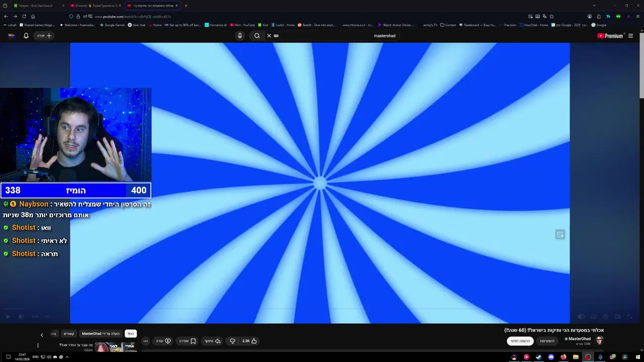Open the more actions three-dot menu
644x362 pixels.
coord(145,341)
